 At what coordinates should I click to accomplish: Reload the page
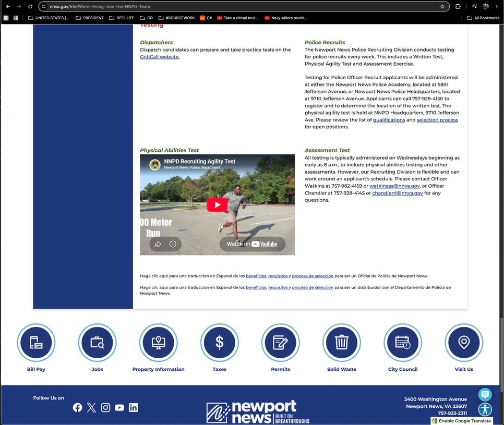30,6
